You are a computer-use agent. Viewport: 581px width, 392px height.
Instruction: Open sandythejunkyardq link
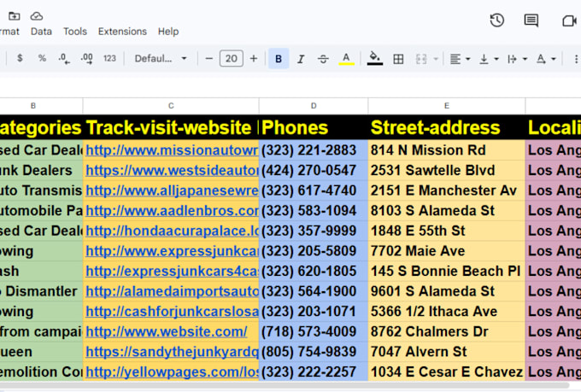click(172, 352)
